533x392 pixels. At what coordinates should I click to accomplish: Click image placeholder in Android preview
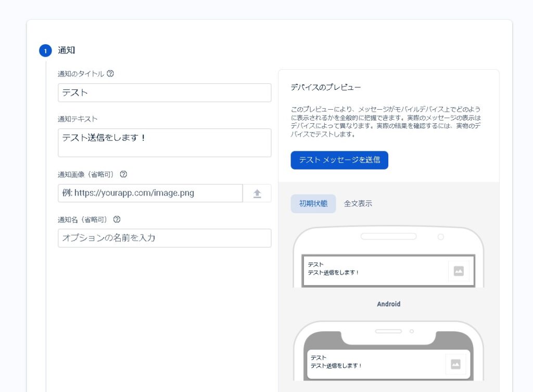coord(458,271)
